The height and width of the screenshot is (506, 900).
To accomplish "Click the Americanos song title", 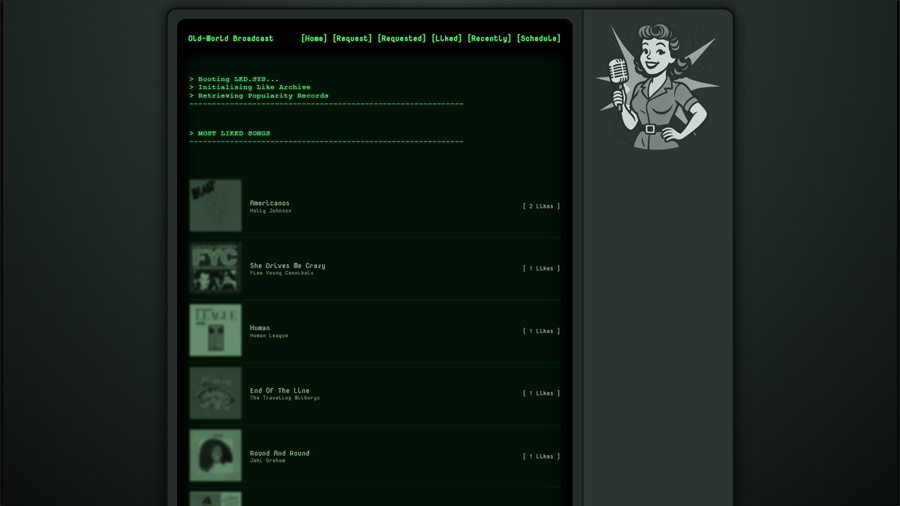I will 270,203.
